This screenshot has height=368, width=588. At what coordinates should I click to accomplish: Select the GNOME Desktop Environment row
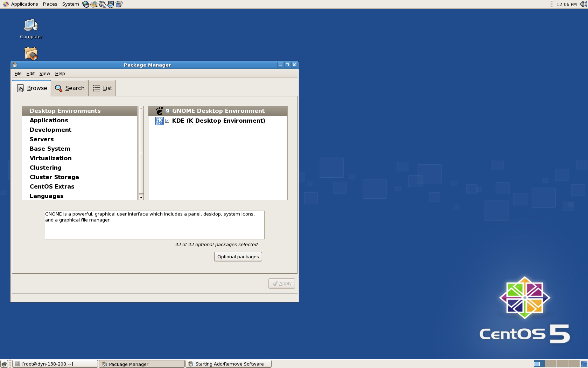point(218,111)
